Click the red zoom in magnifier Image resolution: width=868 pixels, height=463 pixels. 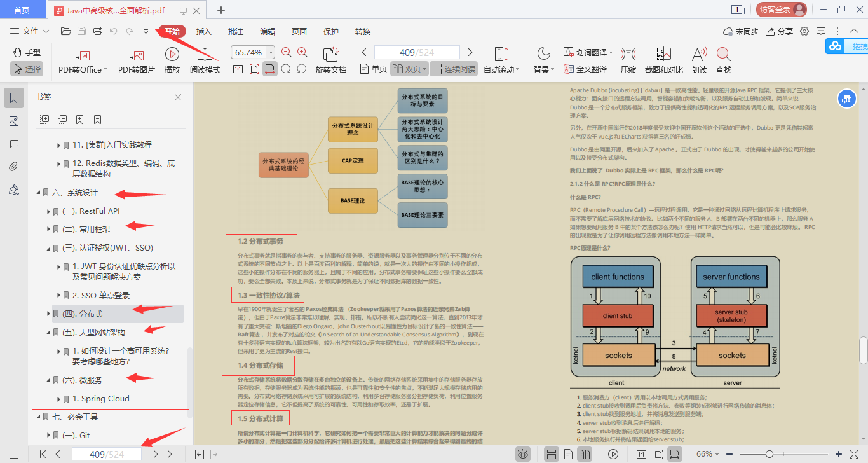click(x=302, y=52)
